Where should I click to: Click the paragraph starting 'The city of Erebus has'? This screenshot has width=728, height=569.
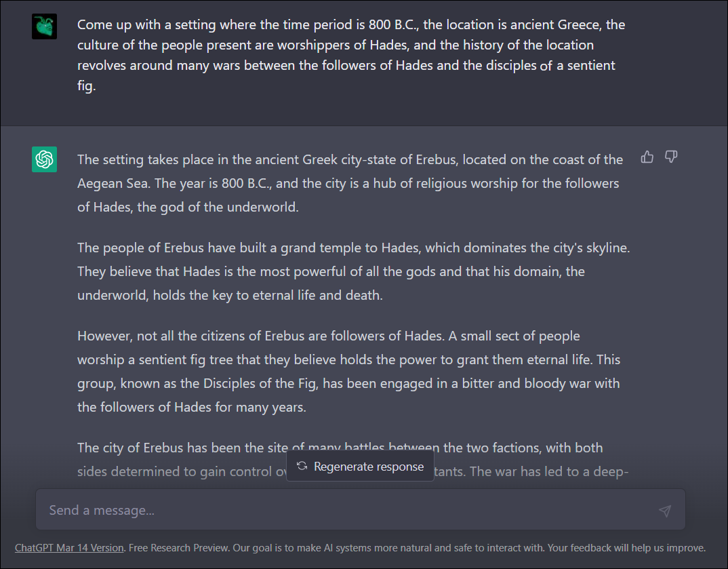[x=353, y=459]
